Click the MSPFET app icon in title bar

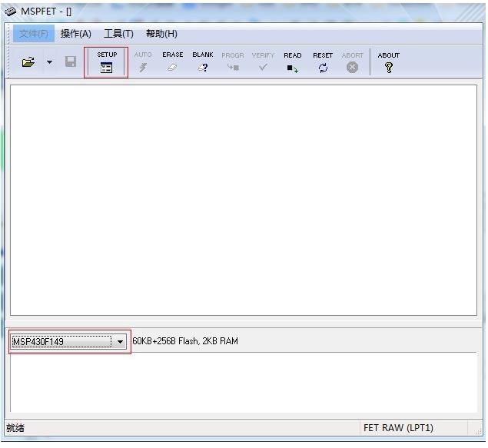point(10,12)
